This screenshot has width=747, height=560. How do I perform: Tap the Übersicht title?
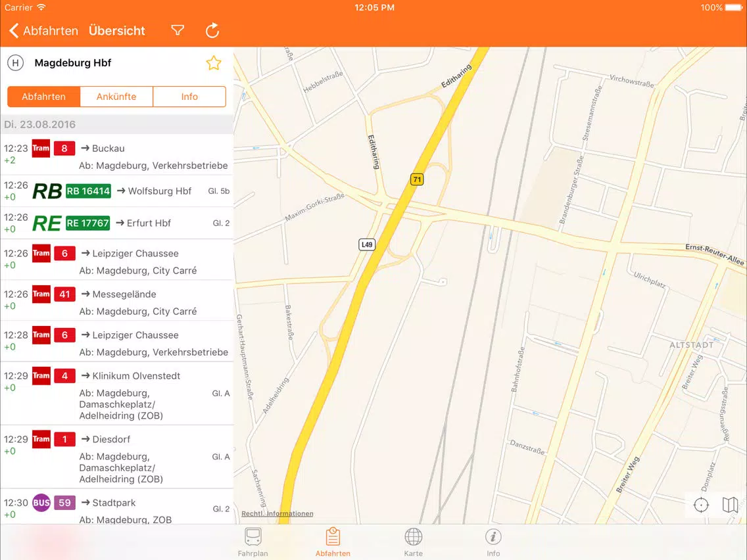117,31
